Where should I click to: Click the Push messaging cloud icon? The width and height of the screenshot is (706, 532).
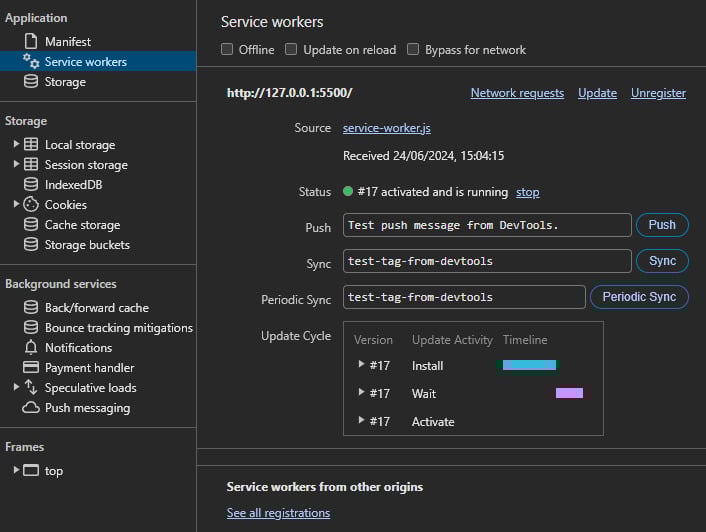pos(31,408)
